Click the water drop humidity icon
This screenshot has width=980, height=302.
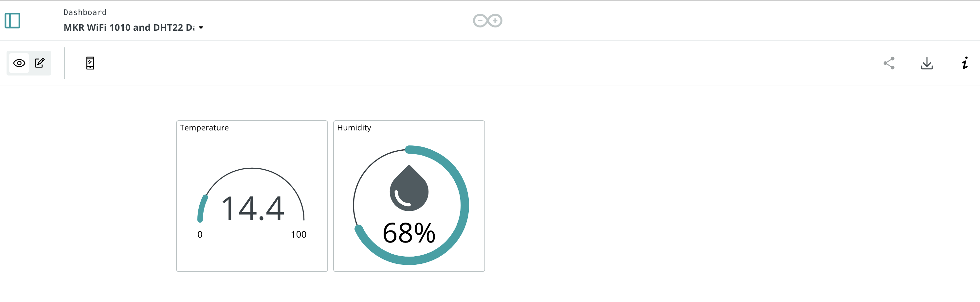(x=409, y=188)
